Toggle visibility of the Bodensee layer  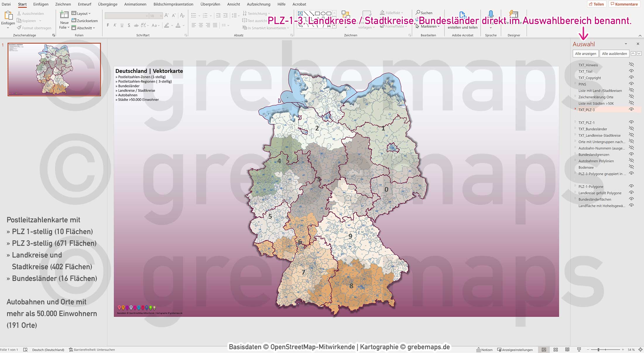[x=631, y=167]
